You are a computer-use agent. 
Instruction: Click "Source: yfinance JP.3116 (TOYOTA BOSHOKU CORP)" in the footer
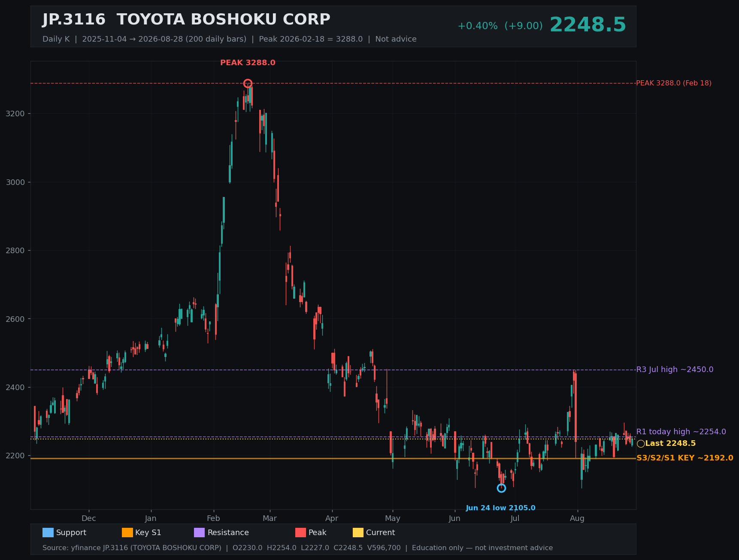coord(132,548)
